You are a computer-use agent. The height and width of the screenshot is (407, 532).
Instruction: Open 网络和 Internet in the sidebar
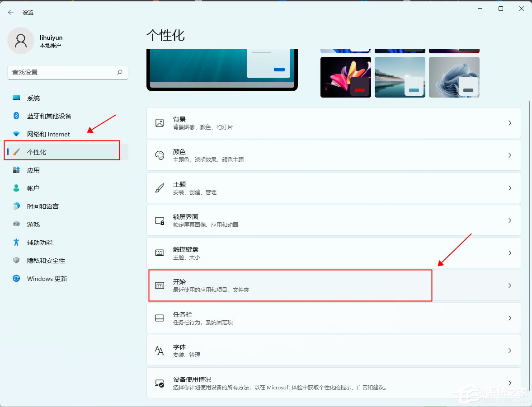click(x=68, y=134)
